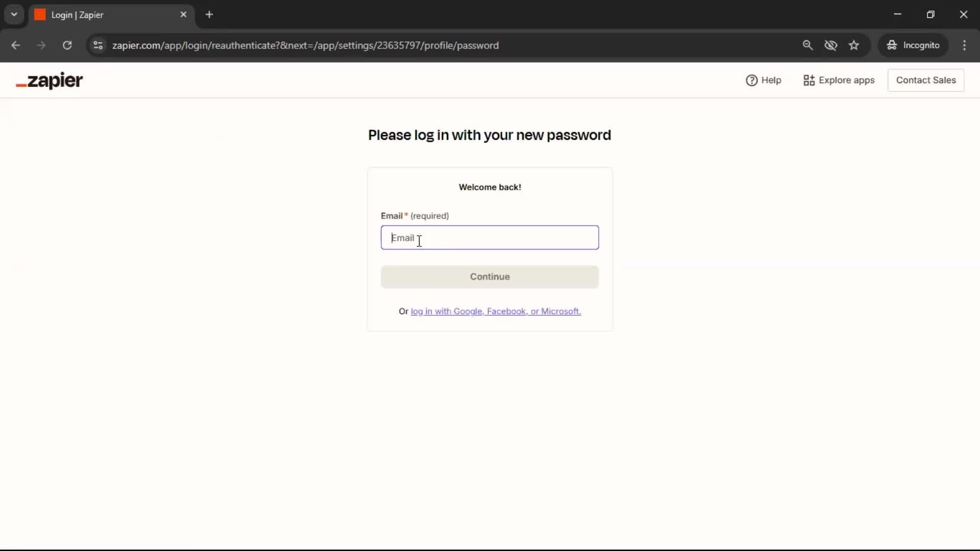Close the browser window
The height and width of the screenshot is (551, 980).
[964, 14]
